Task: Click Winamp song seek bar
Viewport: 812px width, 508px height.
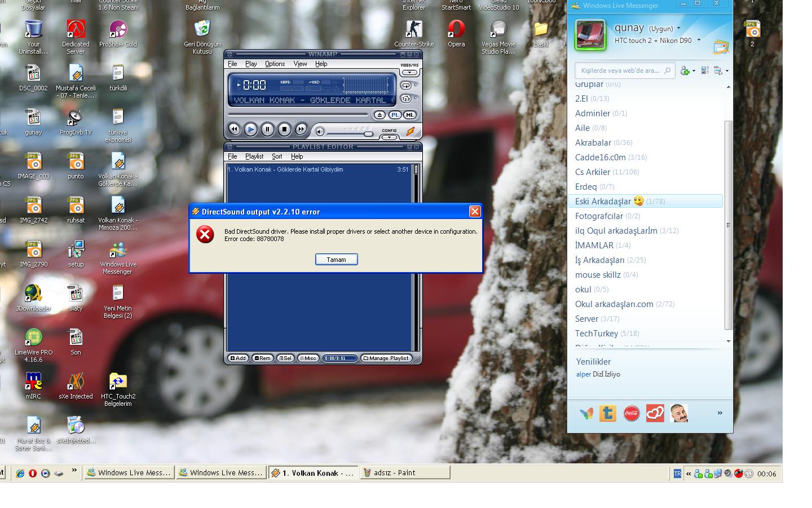Action: pos(298,115)
